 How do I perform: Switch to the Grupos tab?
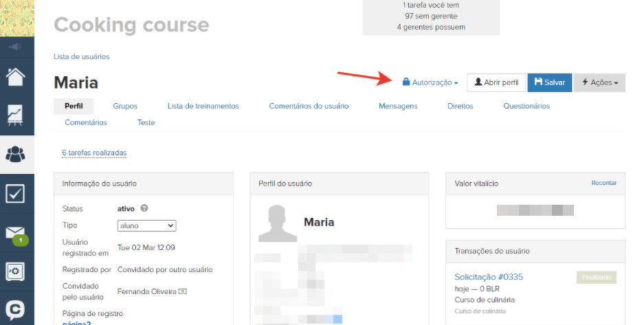(125, 106)
